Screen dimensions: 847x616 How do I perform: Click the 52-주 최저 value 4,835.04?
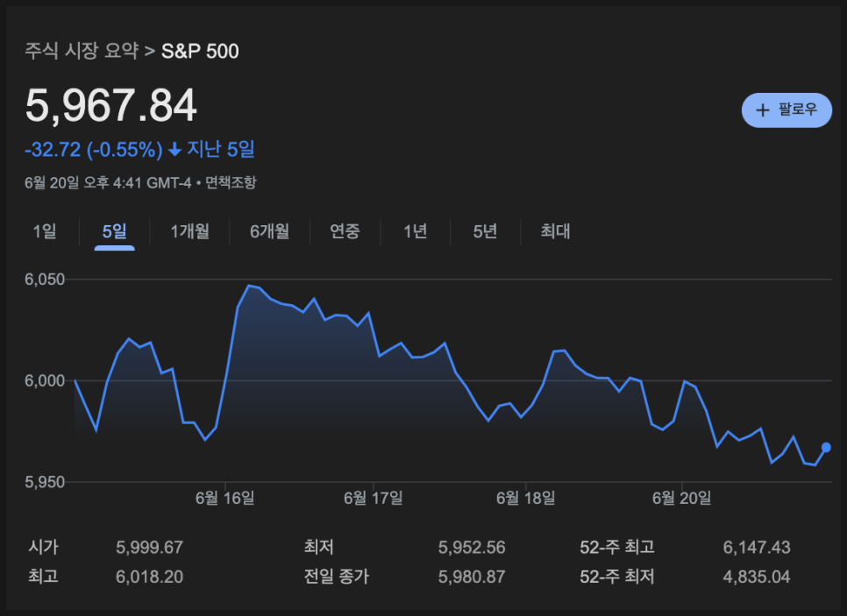pyautogui.click(x=756, y=577)
